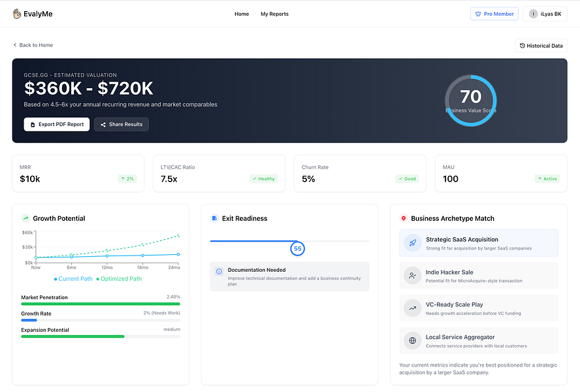
Task: Click the share icon on Share Results
Action: 103,125
